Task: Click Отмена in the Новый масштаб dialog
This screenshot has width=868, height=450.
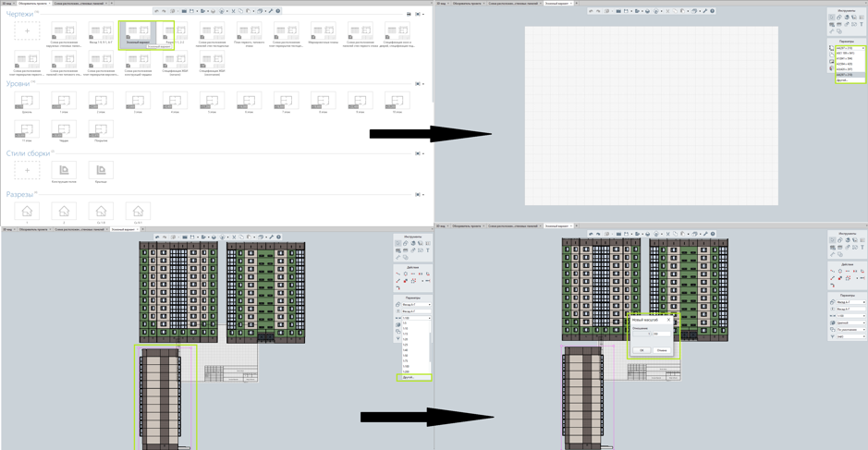Action: pos(662,350)
